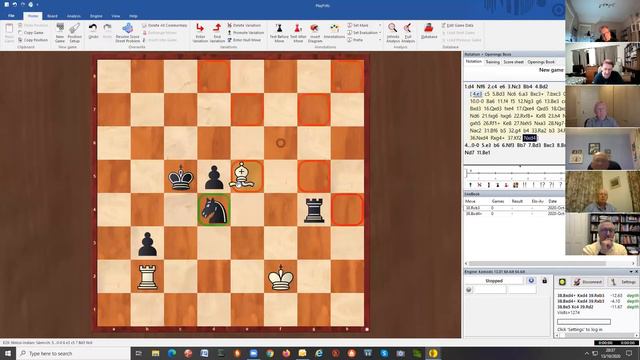Click the black knight on d4
This screenshot has height=360, width=640.
point(214,210)
